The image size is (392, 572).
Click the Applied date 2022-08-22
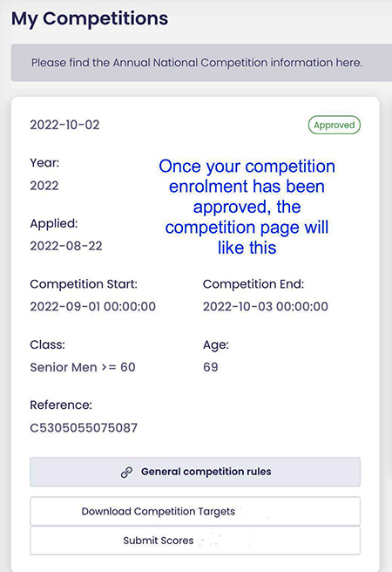click(x=66, y=246)
